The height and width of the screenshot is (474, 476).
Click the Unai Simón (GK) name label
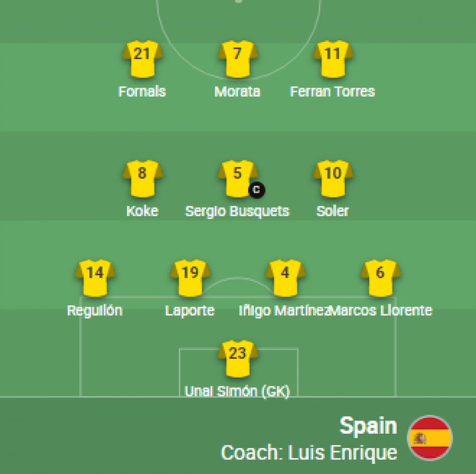pos(237,392)
